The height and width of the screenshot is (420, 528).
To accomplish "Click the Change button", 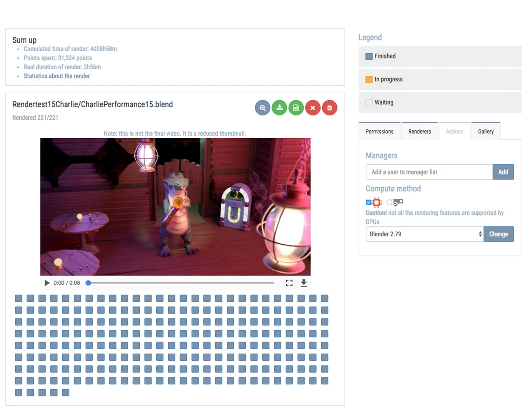I will [x=499, y=234].
